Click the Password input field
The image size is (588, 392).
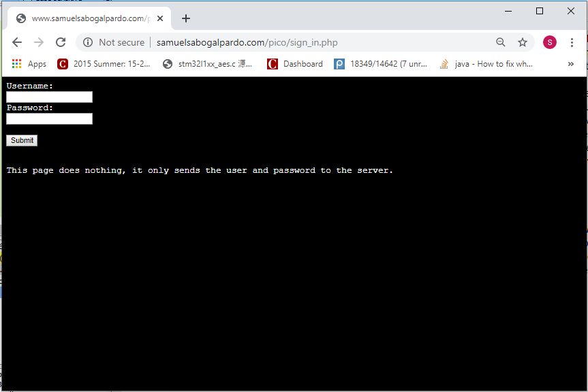pos(49,119)
